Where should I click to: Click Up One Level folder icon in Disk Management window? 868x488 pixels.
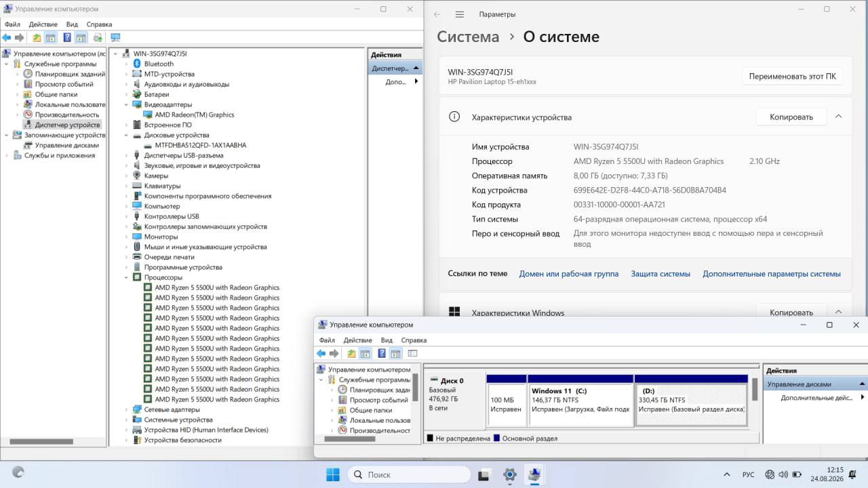coord(351,354)
